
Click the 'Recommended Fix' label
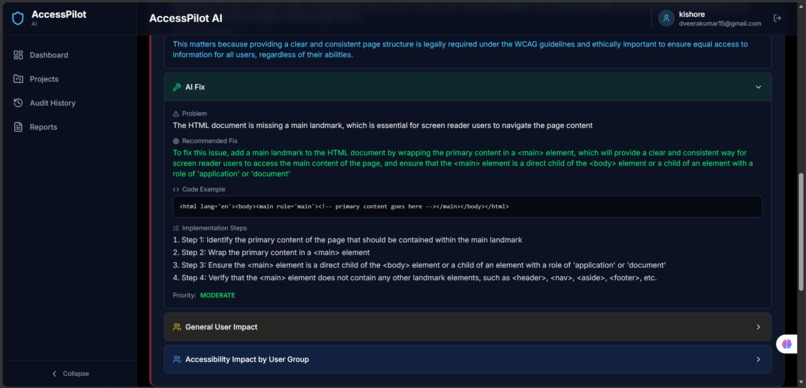click(210, 141)
